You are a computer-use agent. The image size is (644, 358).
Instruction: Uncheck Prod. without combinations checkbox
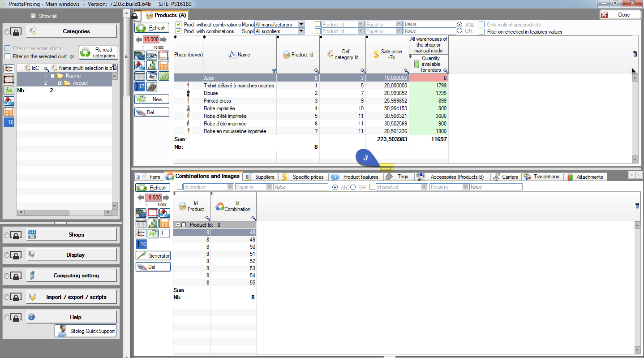pyautogui.click(x=179, y=25)
